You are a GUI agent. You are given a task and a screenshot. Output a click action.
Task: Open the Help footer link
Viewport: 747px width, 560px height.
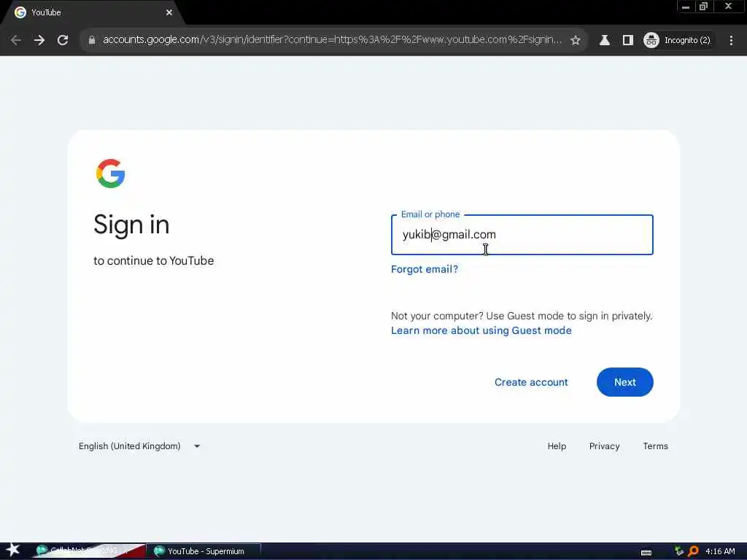click(x=557, y=446)
